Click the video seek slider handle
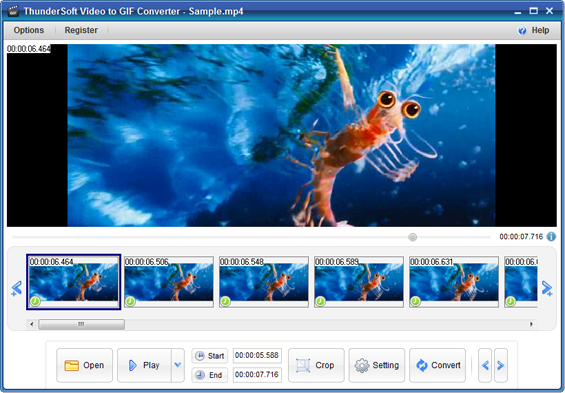Screen dimensions: 565x393 [413, 237]
